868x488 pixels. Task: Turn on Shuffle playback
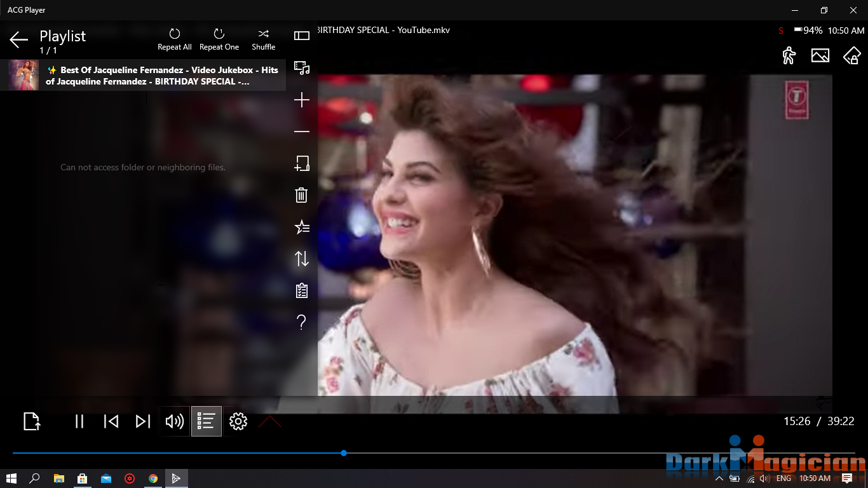[x=264, y=39]
